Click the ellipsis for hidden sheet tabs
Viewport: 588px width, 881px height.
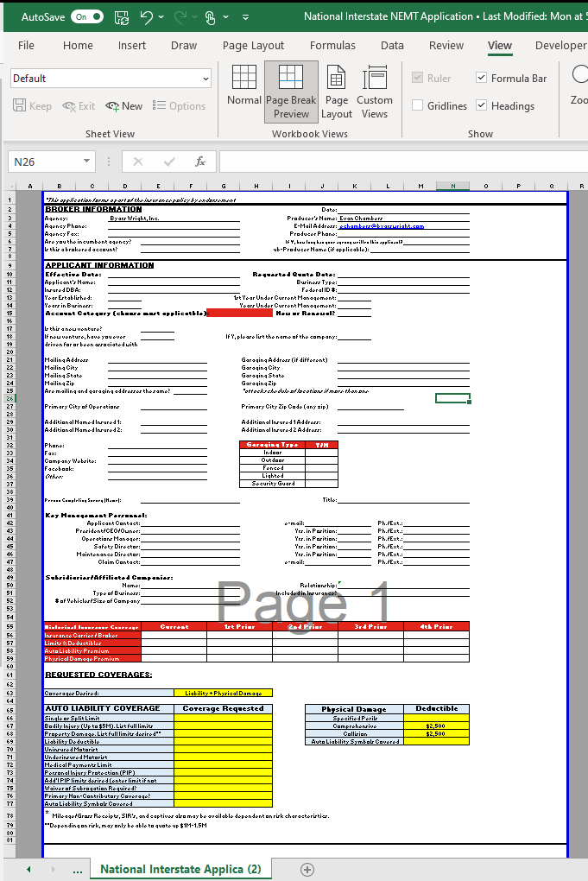78,871
